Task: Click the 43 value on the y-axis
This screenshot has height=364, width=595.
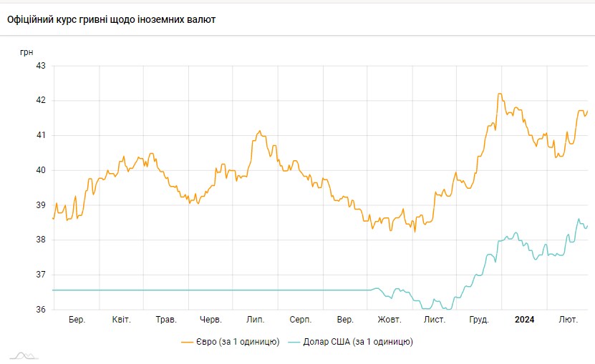Action: click(40, 66)
